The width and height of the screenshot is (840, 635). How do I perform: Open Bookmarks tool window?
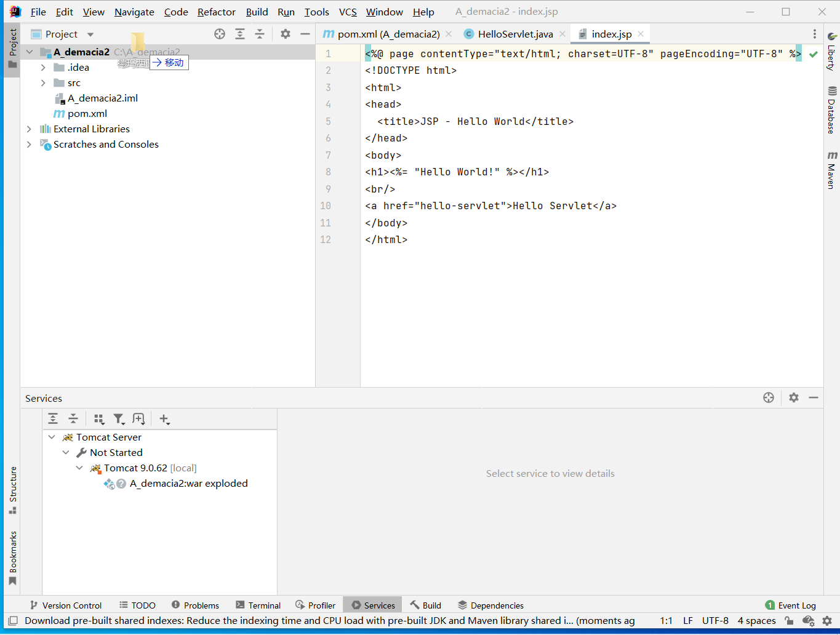click(x=12, y=558)
